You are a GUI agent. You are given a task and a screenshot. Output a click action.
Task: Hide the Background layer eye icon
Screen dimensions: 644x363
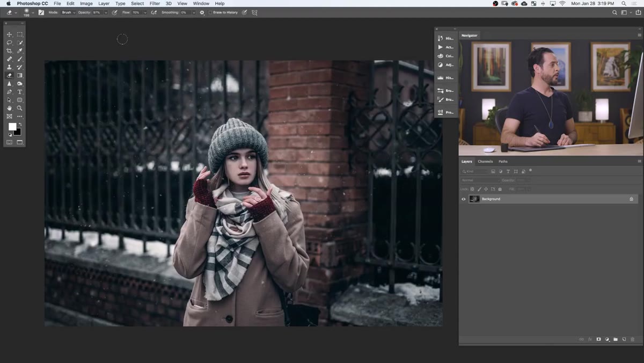point(464,199)
